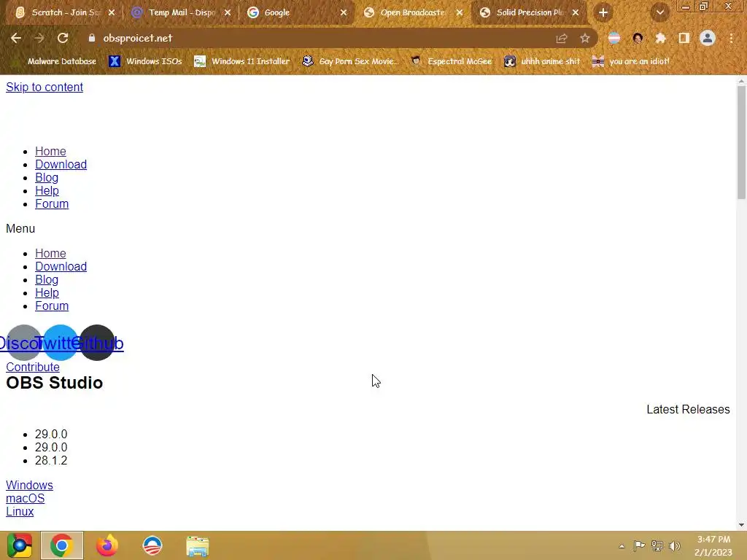Click the page vertical scrollbar thumb
747x560 pixels.
click(x=741, y=143)
